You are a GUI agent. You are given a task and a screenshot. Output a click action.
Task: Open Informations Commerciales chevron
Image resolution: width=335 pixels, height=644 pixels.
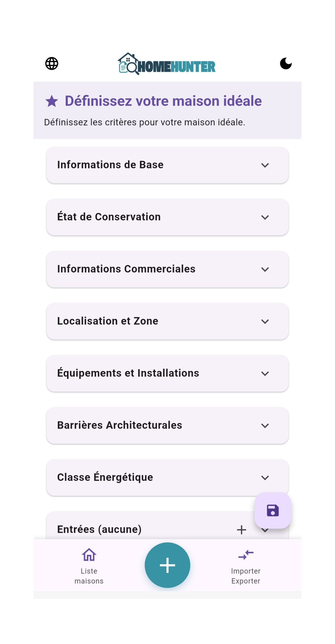tap(265, 269)
